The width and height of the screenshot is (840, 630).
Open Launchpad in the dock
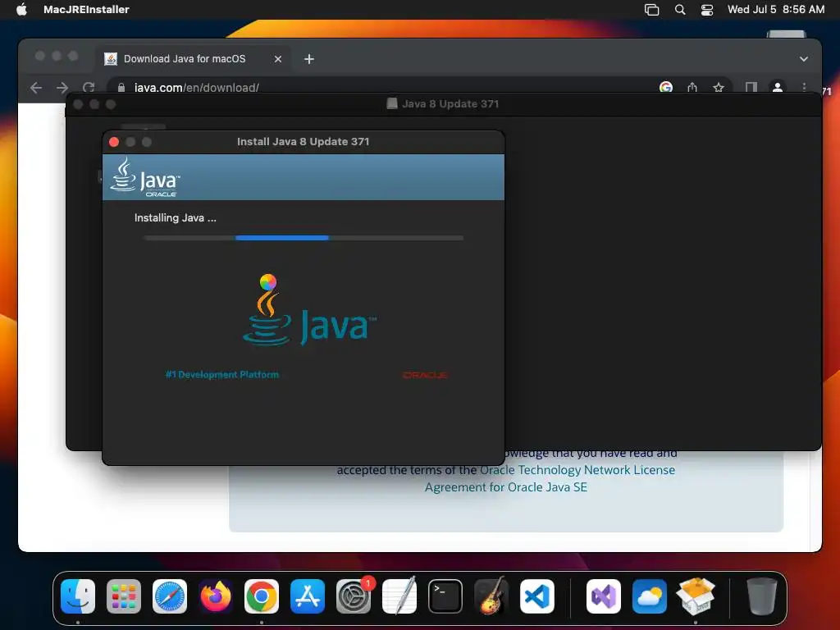(x=124, y=596)
